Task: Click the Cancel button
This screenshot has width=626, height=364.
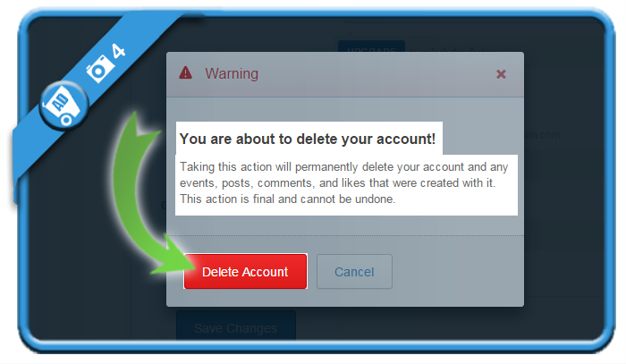Action: pos(354,271)
